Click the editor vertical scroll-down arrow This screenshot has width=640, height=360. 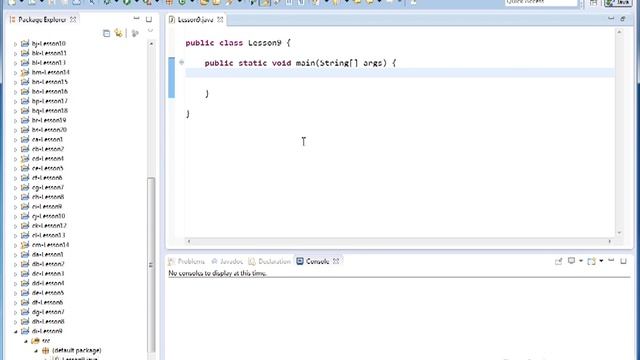click(619, 233)
